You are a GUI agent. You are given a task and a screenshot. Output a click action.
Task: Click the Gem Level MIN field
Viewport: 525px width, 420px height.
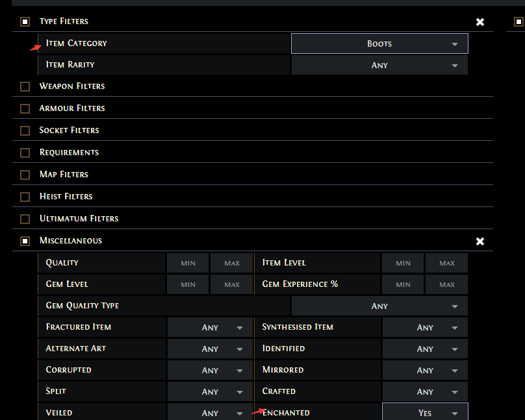pyautogui.click(x=188, y=284)
